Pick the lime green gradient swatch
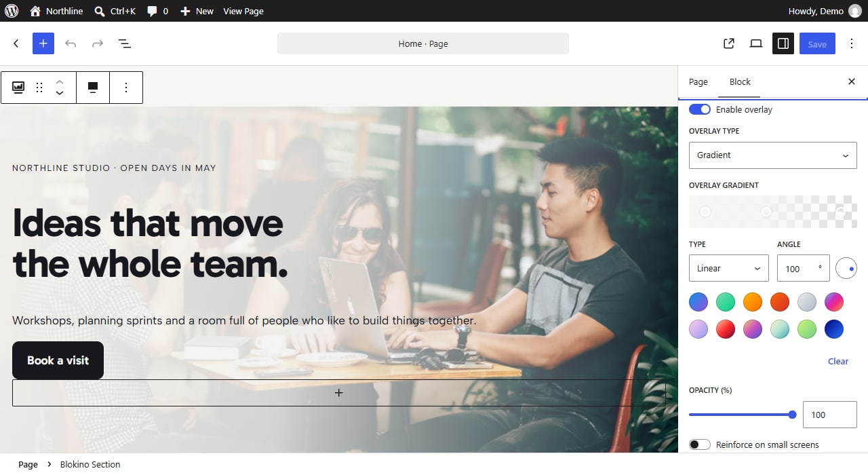The height and width of the screenshot is (475, 868). pos(807,329)
